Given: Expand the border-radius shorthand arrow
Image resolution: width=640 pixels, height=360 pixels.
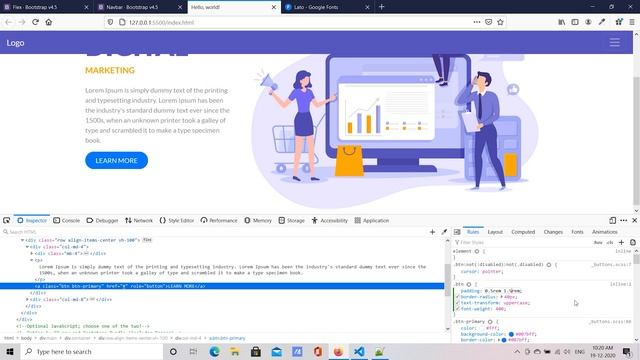Looking at the screenshot, I should pyautogui.click(x=501, y=297).
